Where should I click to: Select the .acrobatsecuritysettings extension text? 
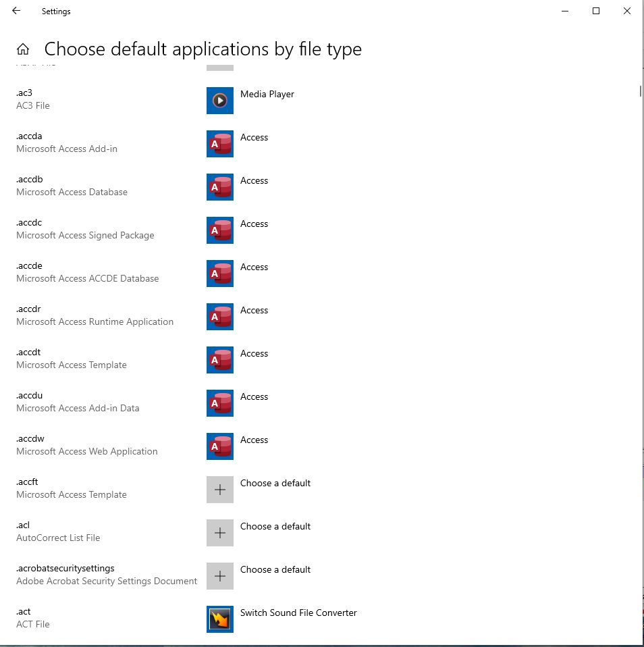click(x=65, y=569)
